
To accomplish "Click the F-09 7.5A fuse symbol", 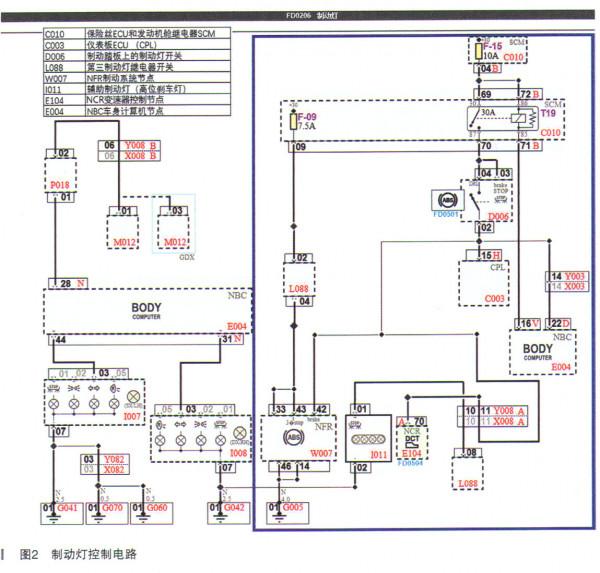I will [292, 122].
